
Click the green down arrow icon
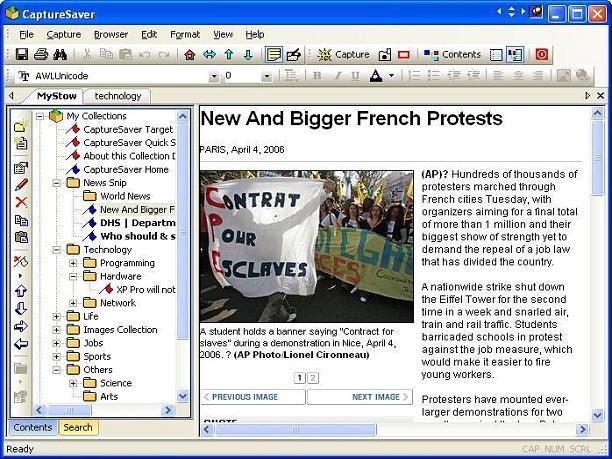point(248,55)
